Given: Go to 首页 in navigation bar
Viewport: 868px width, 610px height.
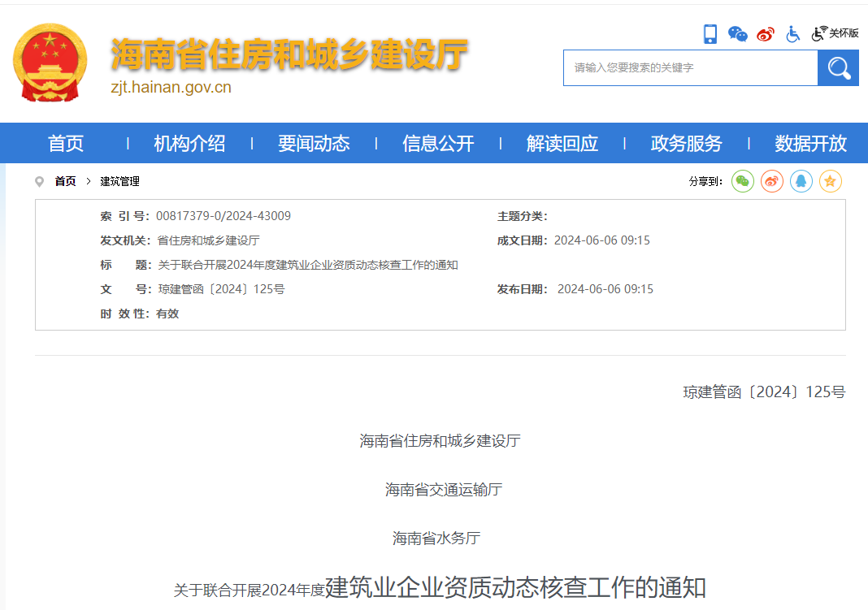Looking at the screenshot, I should tap(65, 143).
